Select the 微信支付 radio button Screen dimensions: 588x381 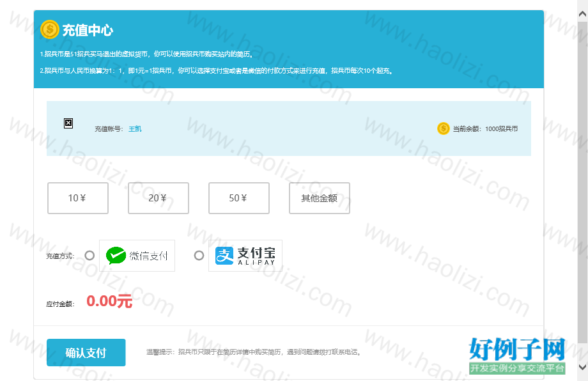(89, 255)
